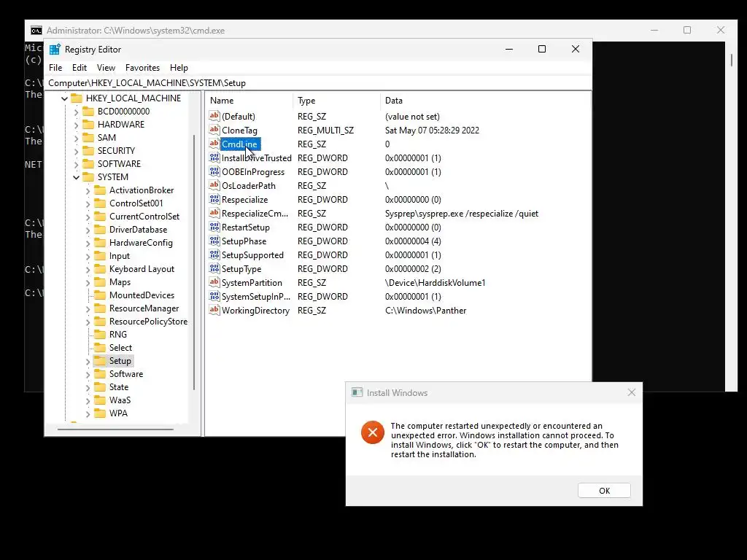747x560 pixels.
Task: Select the SystemSetupInP... DWORD icon
Action: [x=214, y=296]
